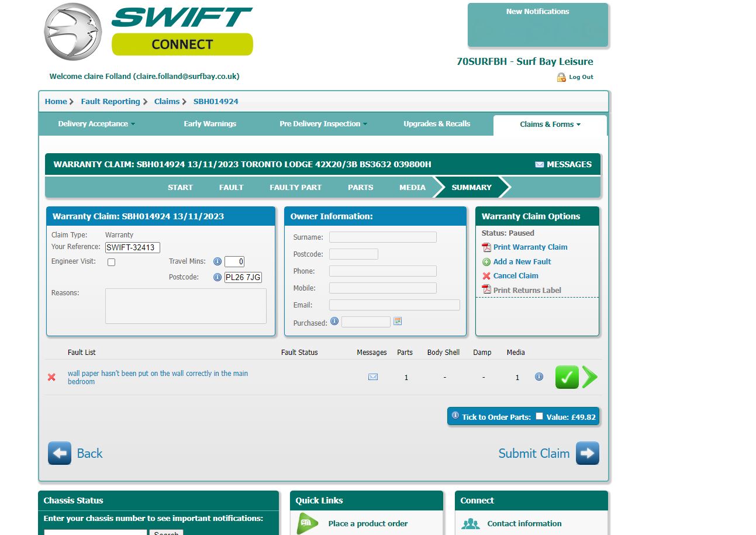Click the Place a product order link
Image resolution: width=756 pixels, height=535 pixels.
tap(368, 523)
